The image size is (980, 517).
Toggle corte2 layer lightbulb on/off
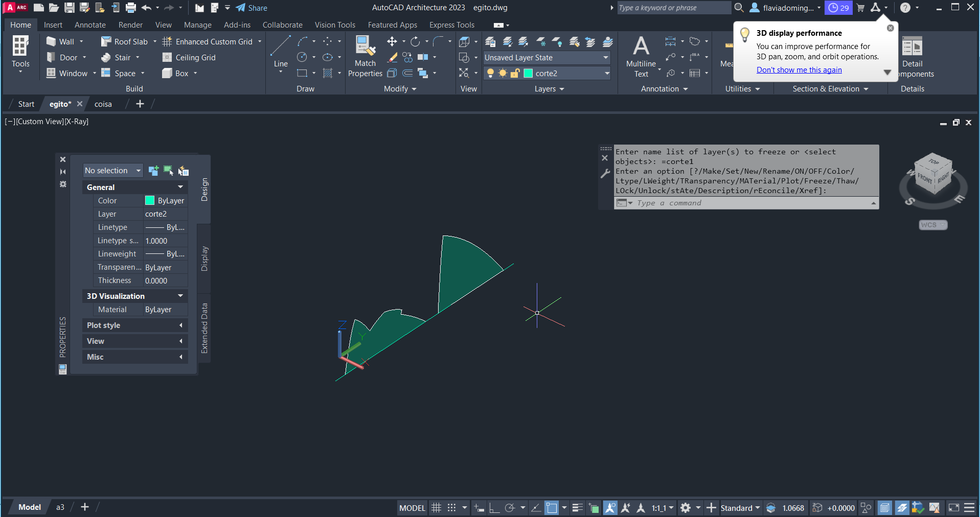coord(490,73)
